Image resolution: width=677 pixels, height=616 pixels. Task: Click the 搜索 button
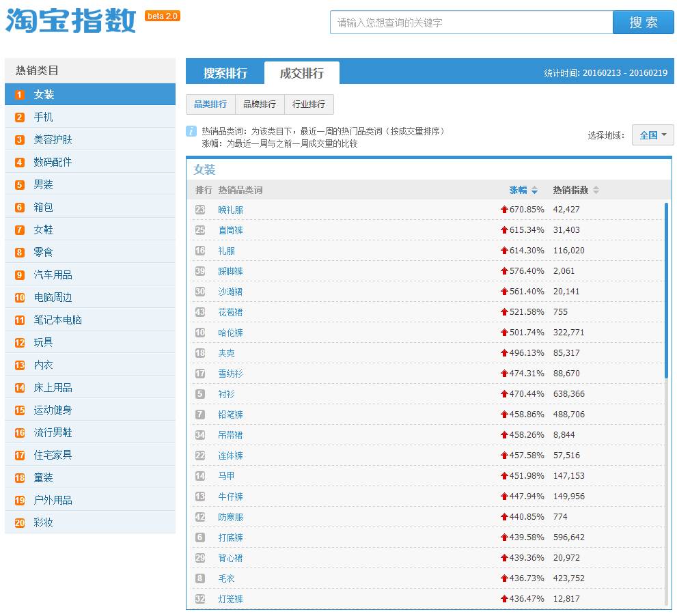click(644, 23)
